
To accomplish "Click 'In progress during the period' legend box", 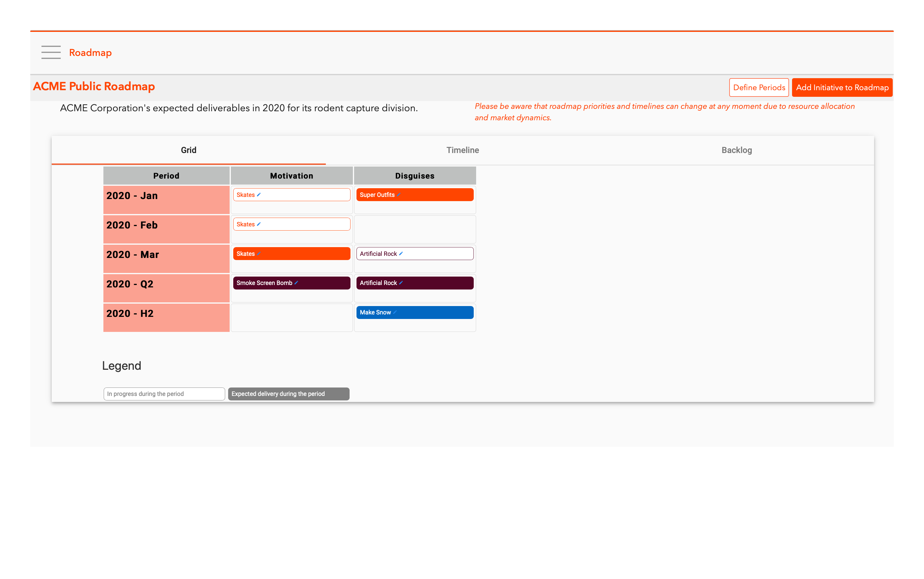I will pos(164,394).
